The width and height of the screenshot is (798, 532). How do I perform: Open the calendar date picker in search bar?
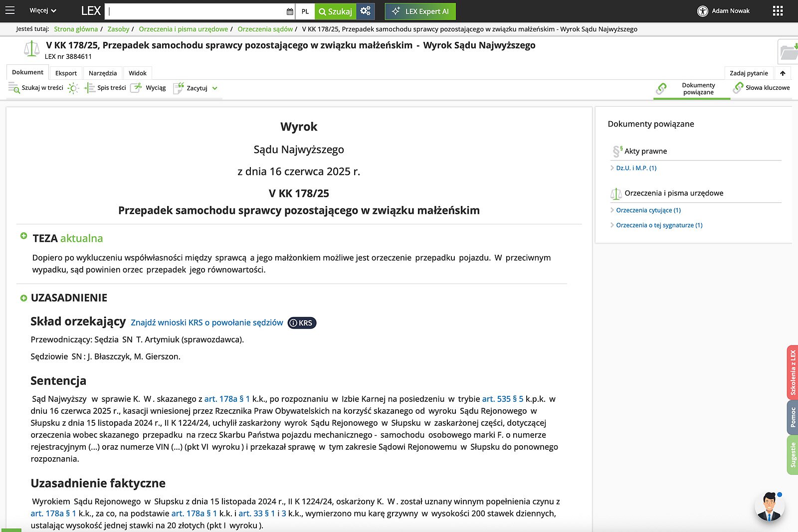[290, 11]
